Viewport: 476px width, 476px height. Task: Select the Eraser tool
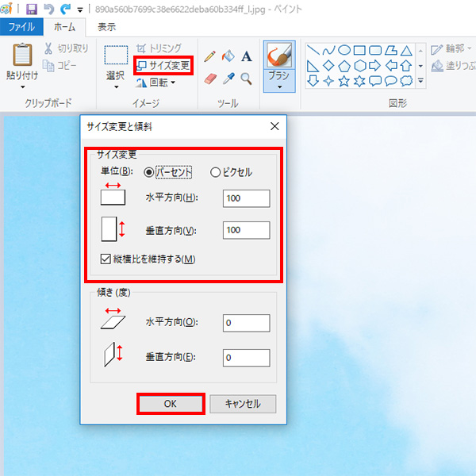click(210, 79)
